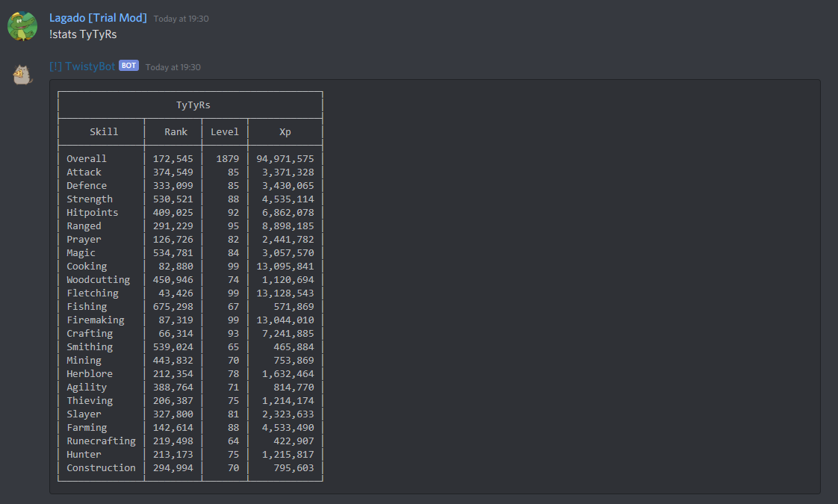This screenshot has height=504, width=838.
Task: Click Attack rank 374,549
Action: 173,172
